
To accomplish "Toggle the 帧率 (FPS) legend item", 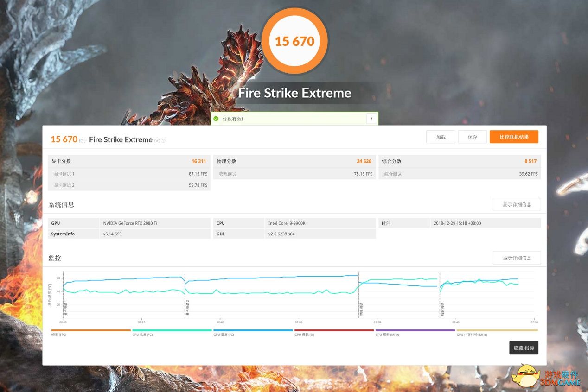I will tap(91, 332).
